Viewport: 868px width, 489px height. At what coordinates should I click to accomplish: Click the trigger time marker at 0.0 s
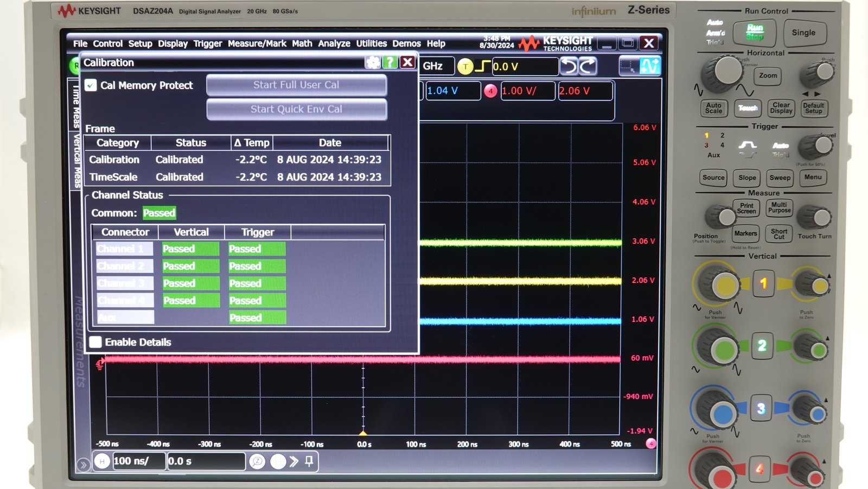(x=363, y=433)
